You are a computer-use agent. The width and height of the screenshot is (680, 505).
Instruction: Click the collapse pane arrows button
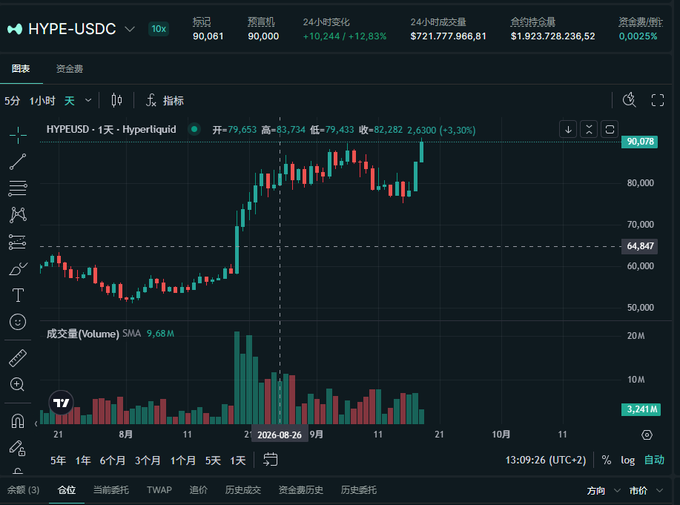(589, 129)
